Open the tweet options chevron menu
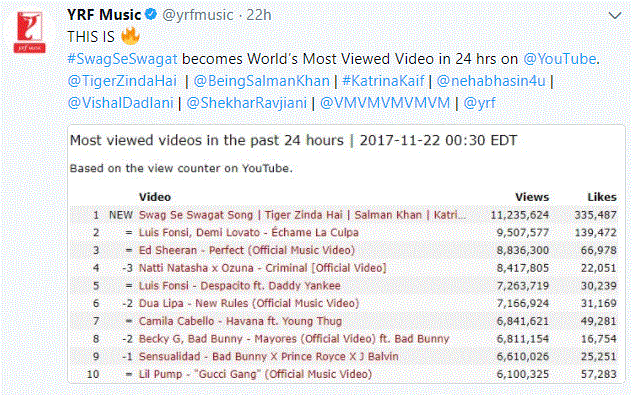This screenshot has height=395, width=632. point(615,16)
